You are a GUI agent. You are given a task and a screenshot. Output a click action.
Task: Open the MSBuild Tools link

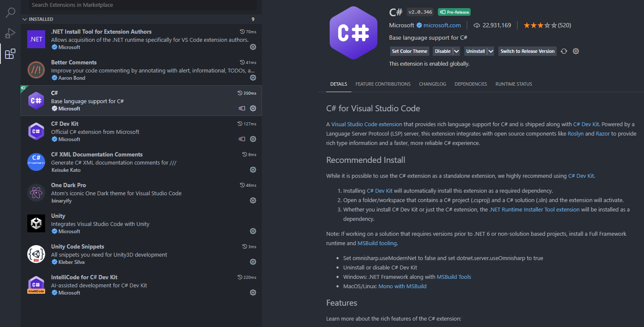(x=454, y=277)
